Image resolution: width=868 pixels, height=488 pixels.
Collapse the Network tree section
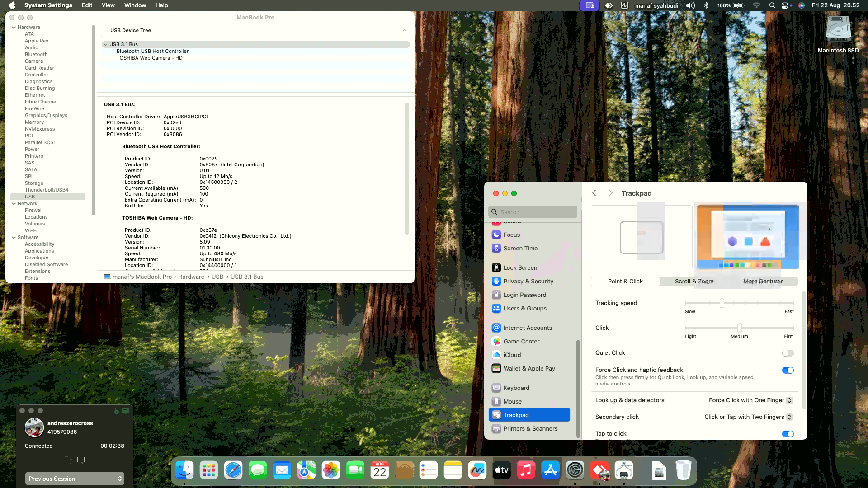(x=14, y=204)
